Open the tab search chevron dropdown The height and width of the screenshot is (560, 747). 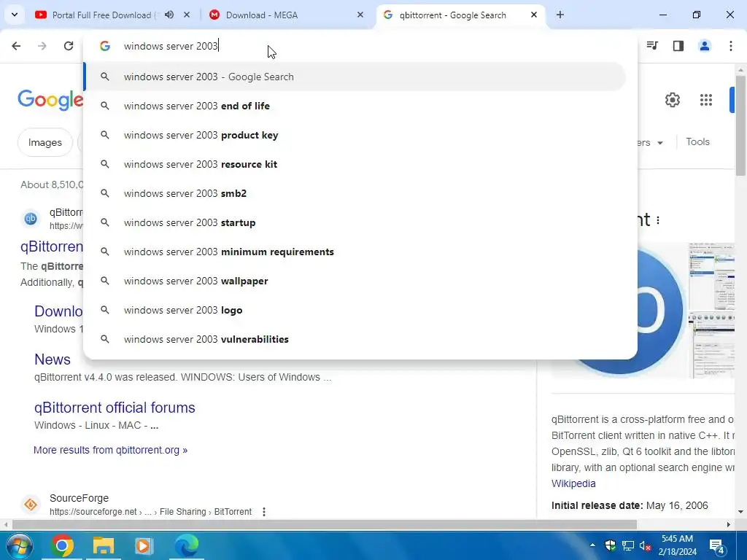click(15, 15)
